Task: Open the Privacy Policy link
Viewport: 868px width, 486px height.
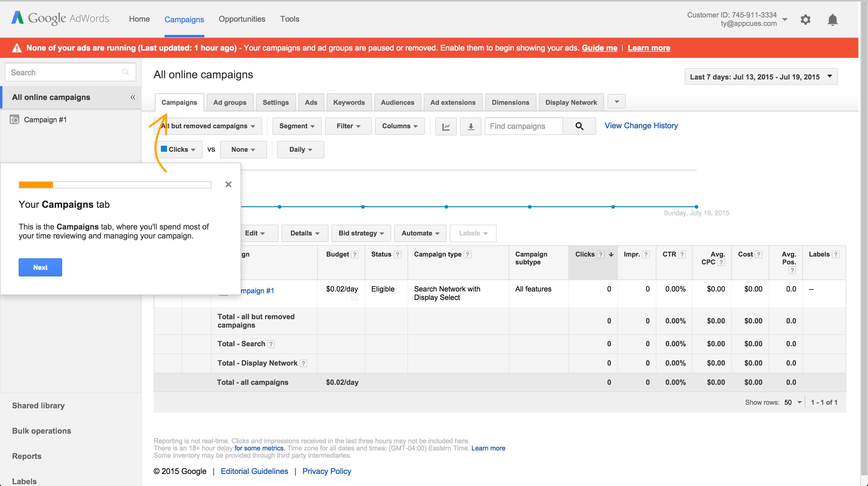Action: (x=326, y=471)
